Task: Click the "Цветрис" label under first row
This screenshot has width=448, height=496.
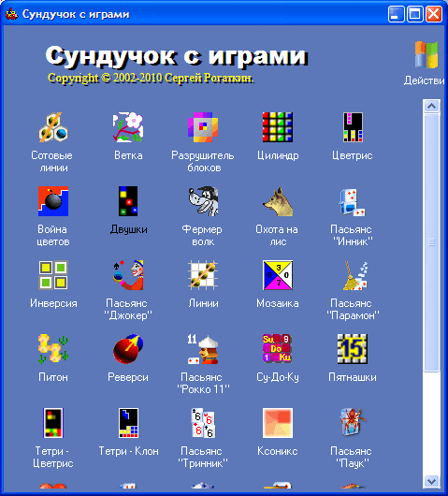Action: click(x=353, y=155)
